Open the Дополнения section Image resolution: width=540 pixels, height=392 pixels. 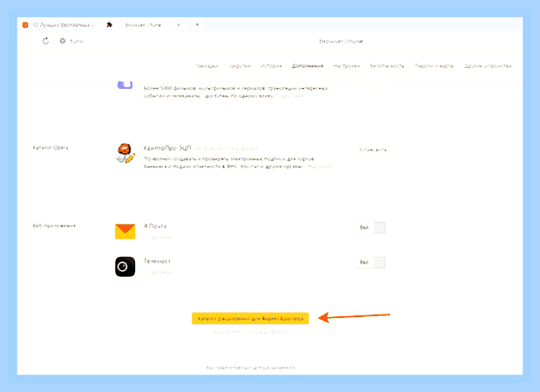(x=307, y=66)
